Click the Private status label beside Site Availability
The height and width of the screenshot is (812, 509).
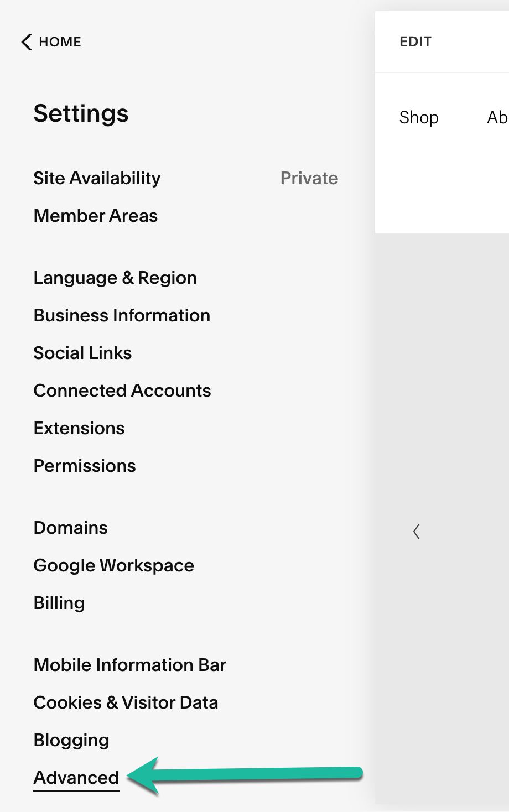pyautogui.click(x=309, y=178)
